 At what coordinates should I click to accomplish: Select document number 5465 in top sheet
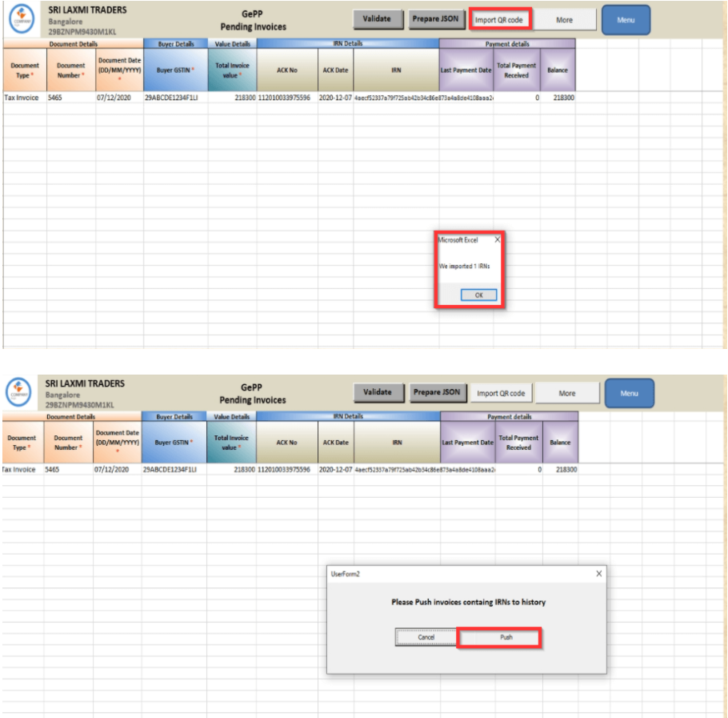coord(71,98)
